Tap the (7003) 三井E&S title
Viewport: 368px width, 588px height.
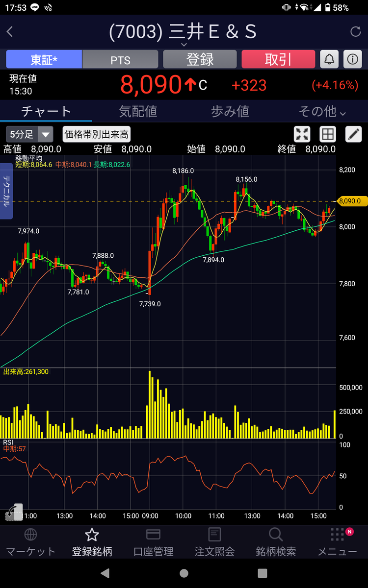(x=183, y=31)
